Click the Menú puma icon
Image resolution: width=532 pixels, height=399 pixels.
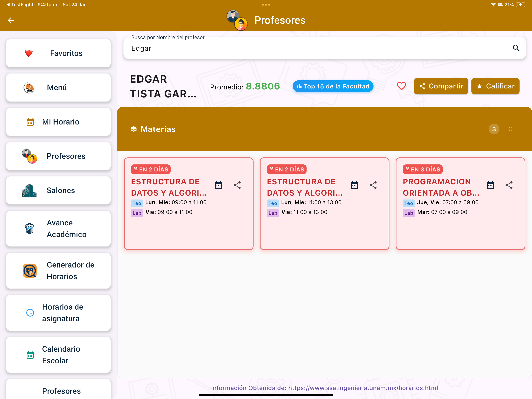(x=29, y=88)
